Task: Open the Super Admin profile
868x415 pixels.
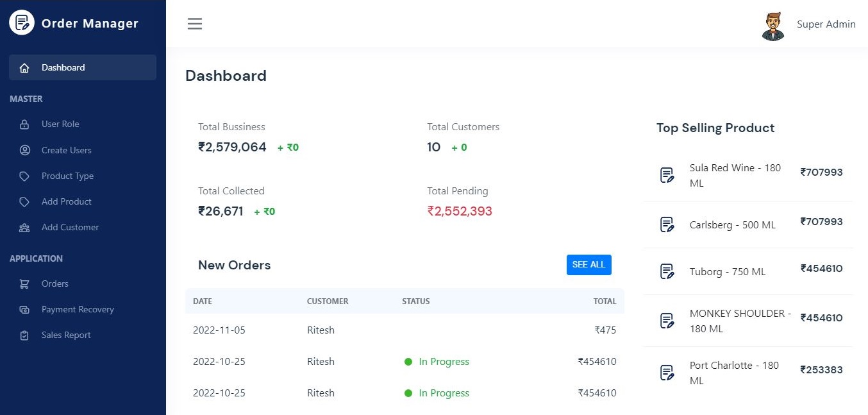Action: click(x=826, y=24)
